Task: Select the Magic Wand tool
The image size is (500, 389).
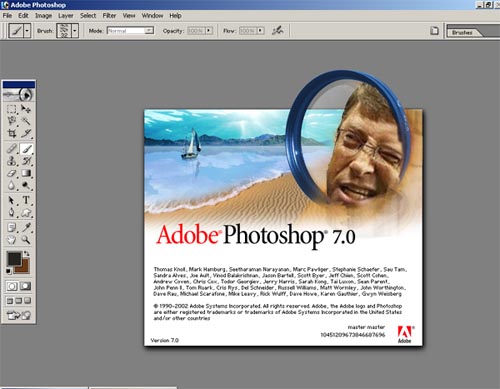Action: [26, 121]
